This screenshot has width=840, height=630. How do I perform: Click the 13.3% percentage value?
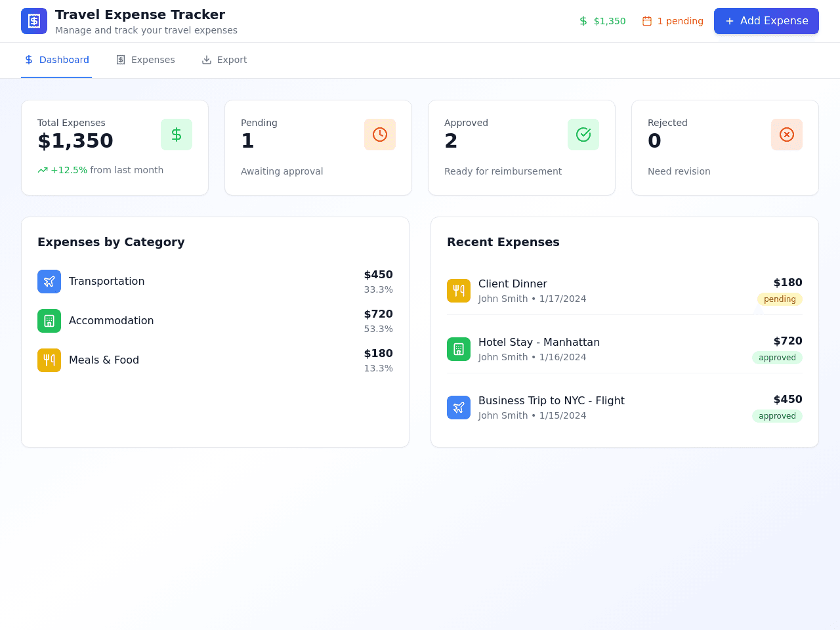pos(379,368)
